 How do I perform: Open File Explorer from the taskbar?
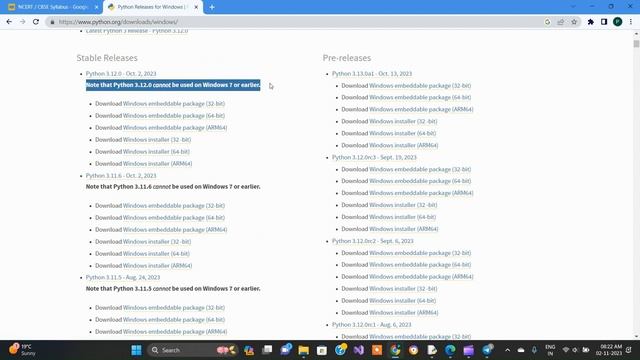303,350
